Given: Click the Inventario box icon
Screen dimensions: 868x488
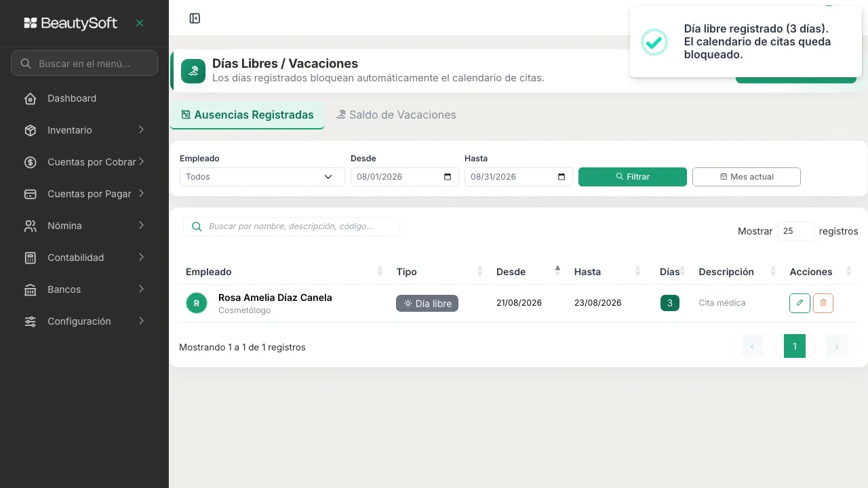Looking at the screenshot, I should click(x=31, y=130).
